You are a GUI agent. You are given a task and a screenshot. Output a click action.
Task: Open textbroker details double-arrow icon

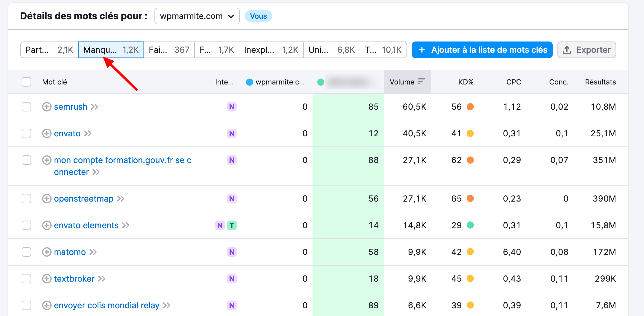pos(102,279)
